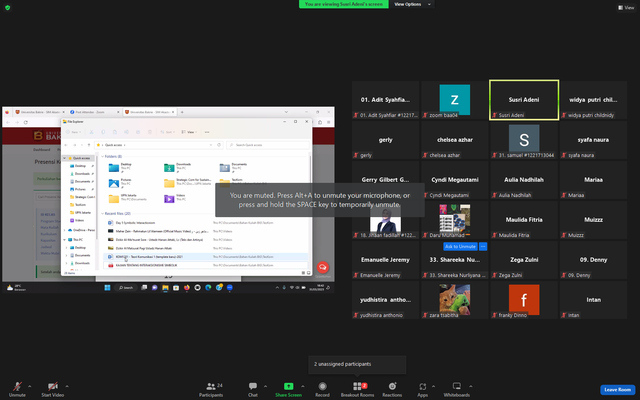Click the browser reload button
640x400 pixels.
point(26,122)
